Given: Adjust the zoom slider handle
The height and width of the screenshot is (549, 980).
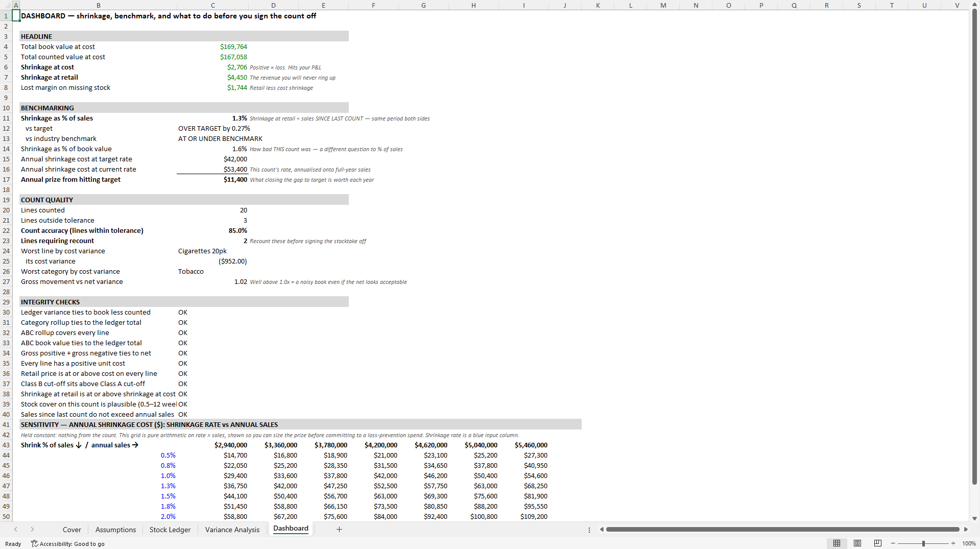Looking at the screenshot, I should (x=923, y=543).
